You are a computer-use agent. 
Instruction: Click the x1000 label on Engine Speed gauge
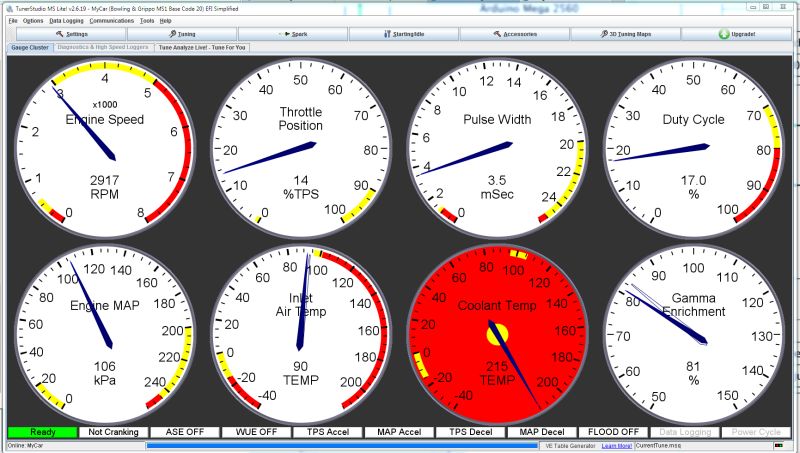click(x=105, y=105)
